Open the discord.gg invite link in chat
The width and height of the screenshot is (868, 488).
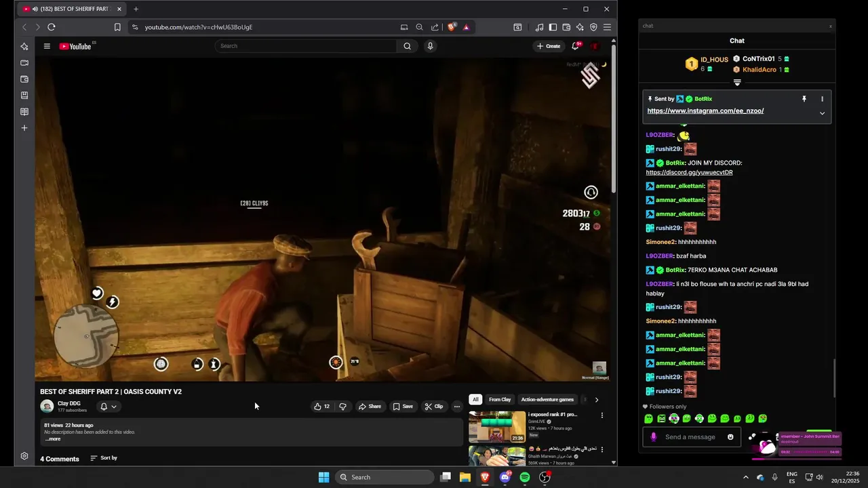689,173
